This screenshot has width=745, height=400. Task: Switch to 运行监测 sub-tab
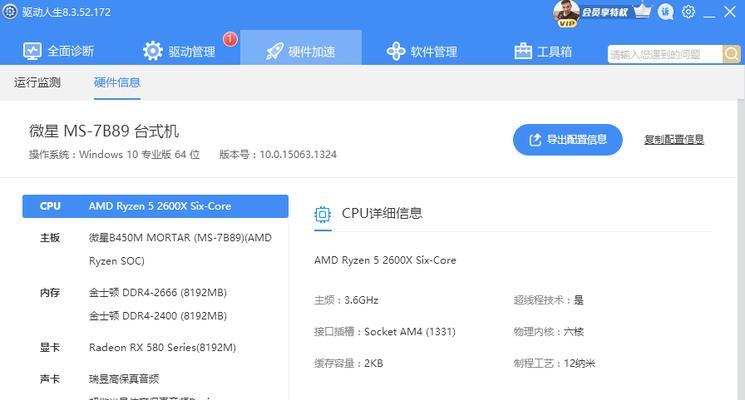pyautogui.click(x=38, y=82)
